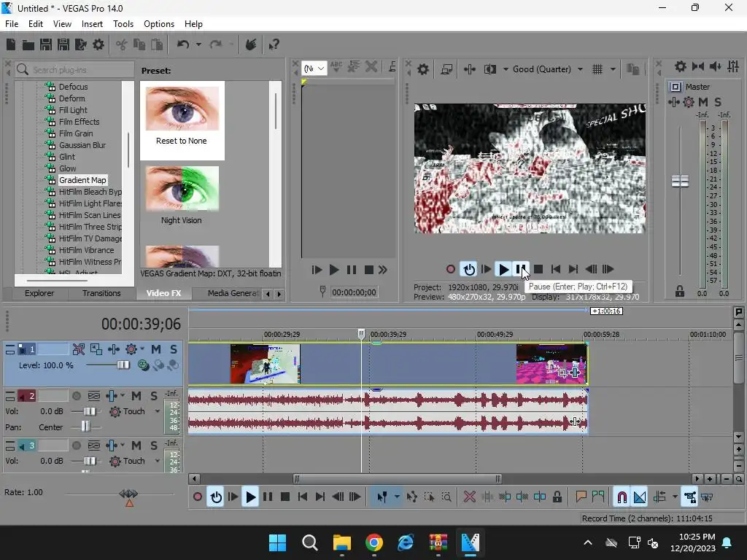
Task: Open File Explorer from the taskbar
Action: (x=341, y=542)
